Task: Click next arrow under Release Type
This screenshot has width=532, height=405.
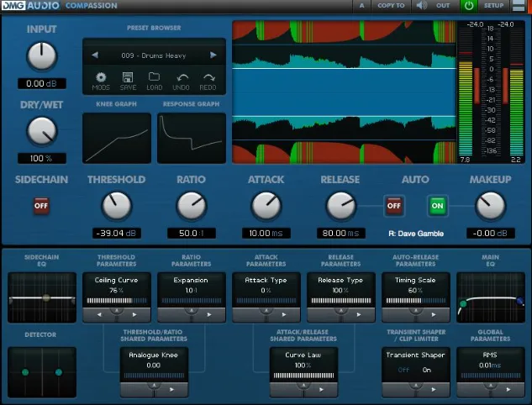Action: tap(359, 315)
